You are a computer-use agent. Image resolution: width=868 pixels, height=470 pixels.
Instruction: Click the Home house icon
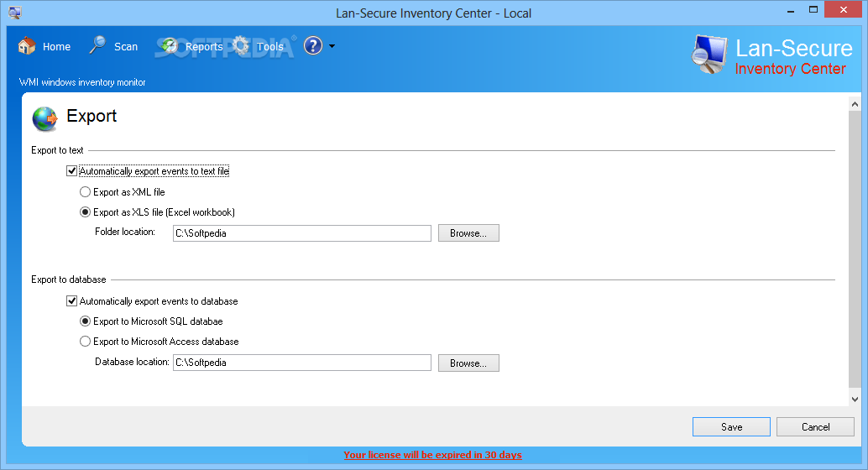27,46
